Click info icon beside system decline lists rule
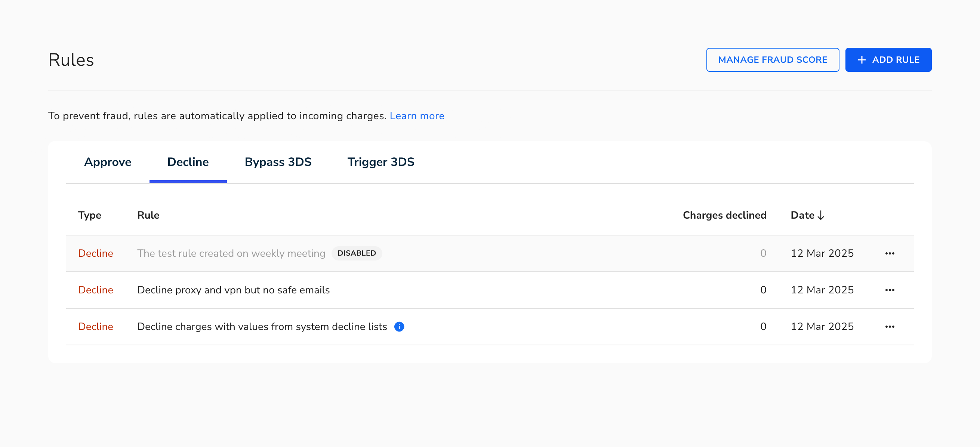The width and height of the screenshot is (980, 447). [x=399, y=326]
